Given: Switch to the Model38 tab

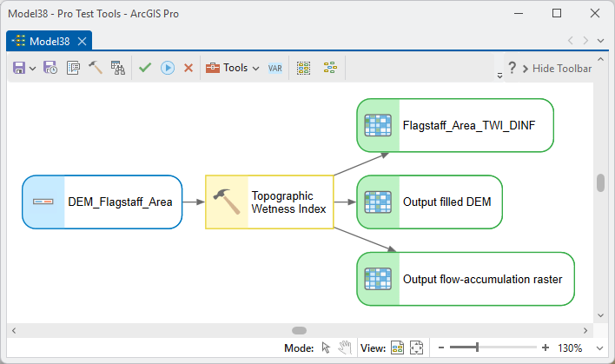Looking at the screenshot, I should [49, 41].
